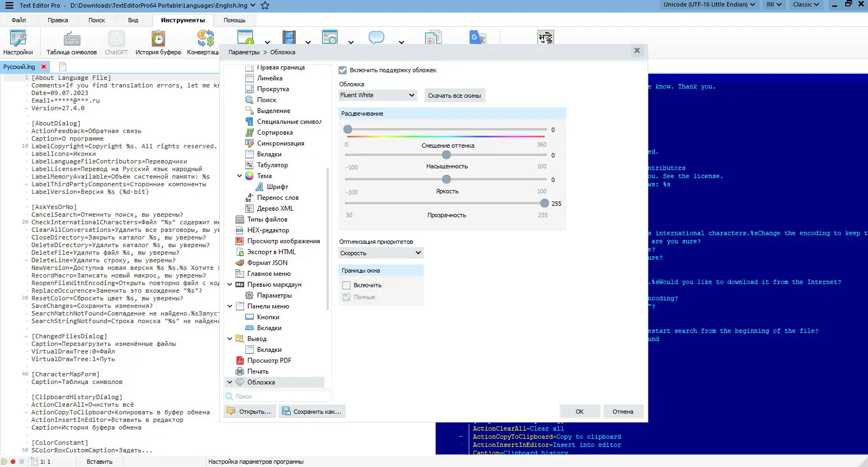Click the favorite star icon in title bar
The height and width of the screenshot is (467, 868).
click(265, 5)
